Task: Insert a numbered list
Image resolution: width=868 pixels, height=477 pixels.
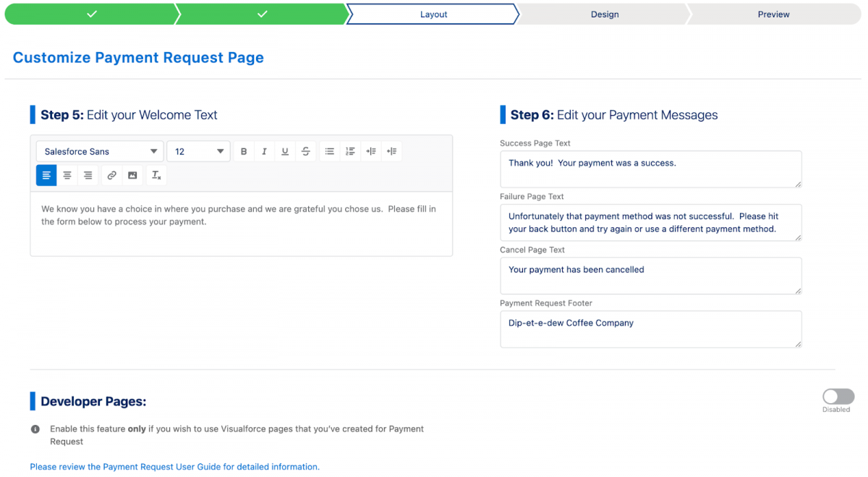Action: pyautogui.click(x=350, y=151)
